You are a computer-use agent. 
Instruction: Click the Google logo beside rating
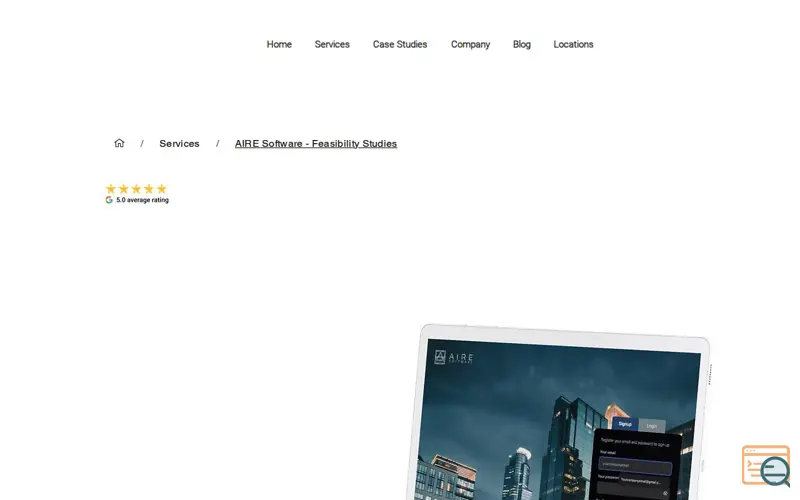(x=109, y=200)
